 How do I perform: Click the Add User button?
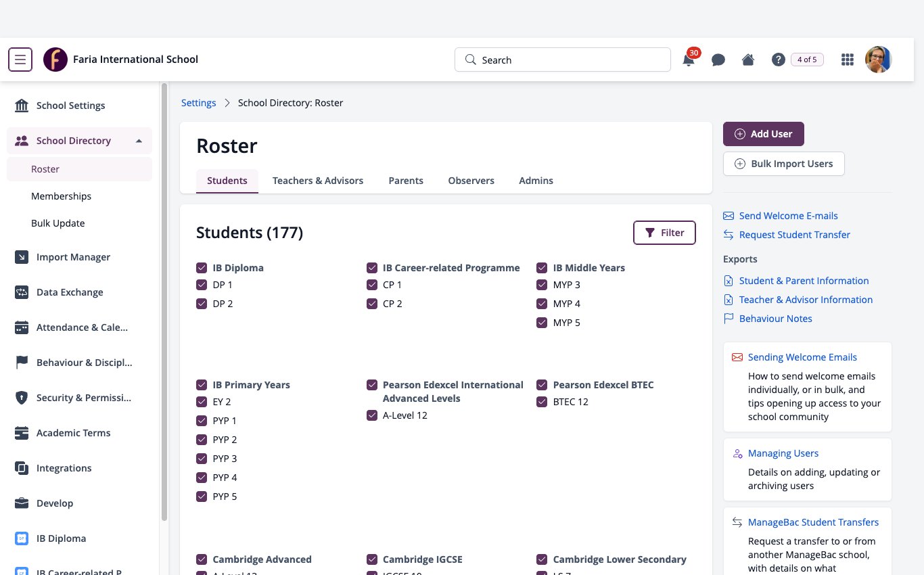[x=763, y=134]
